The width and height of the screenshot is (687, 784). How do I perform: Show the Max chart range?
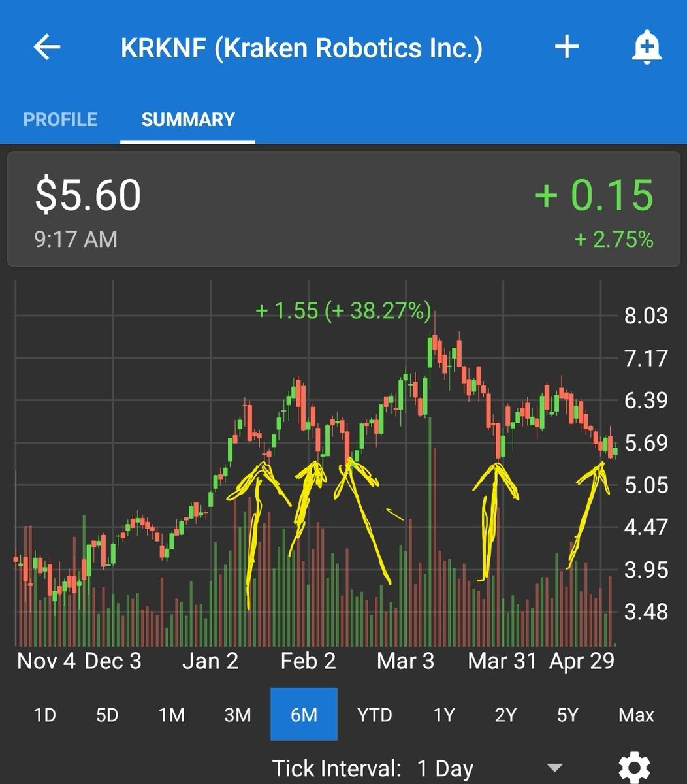(636, 715)
